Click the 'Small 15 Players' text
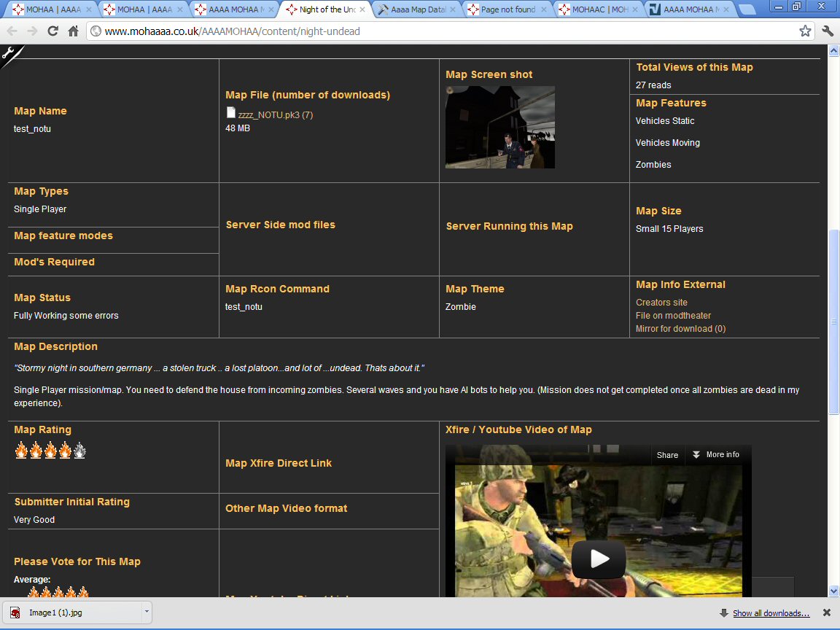This screenshot has height=630, width=840. [669, 229]
